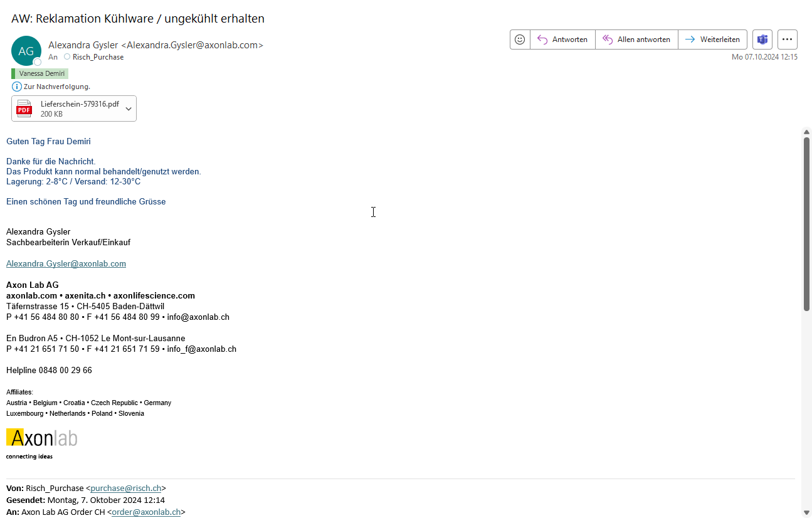Click the vertical scrollbar thumb

[807, 223]
